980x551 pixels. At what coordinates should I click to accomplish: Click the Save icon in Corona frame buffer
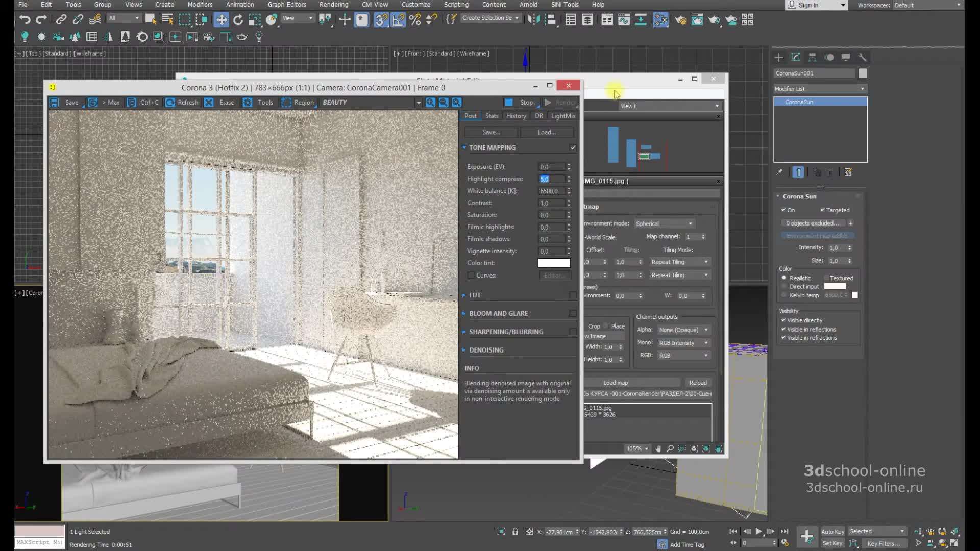[55, 103]
